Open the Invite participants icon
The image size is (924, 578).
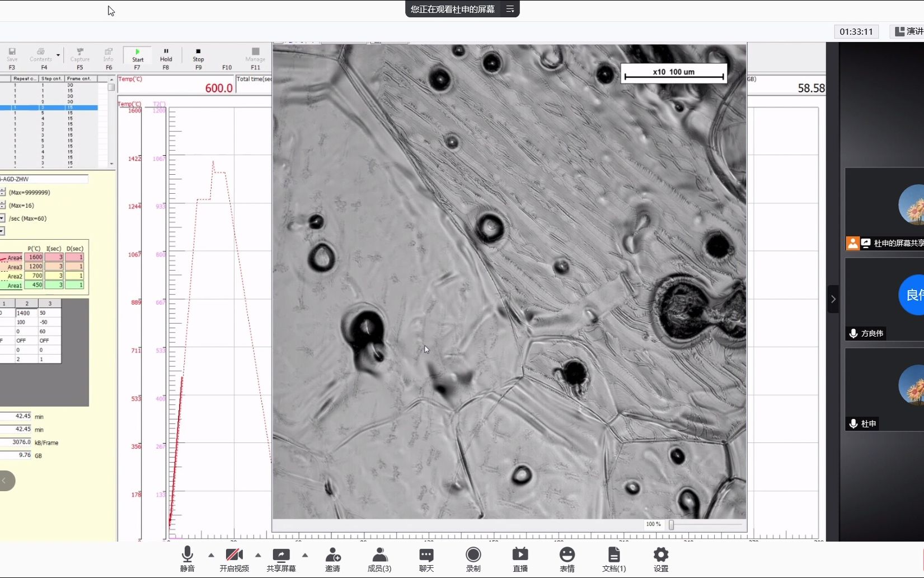[x=333, y=559]
